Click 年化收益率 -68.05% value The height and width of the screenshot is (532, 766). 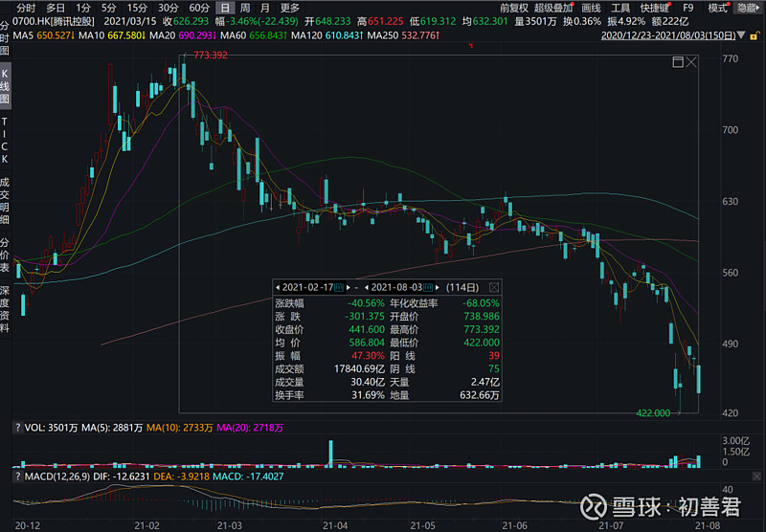pyautogui.click(x=481, y=303)
